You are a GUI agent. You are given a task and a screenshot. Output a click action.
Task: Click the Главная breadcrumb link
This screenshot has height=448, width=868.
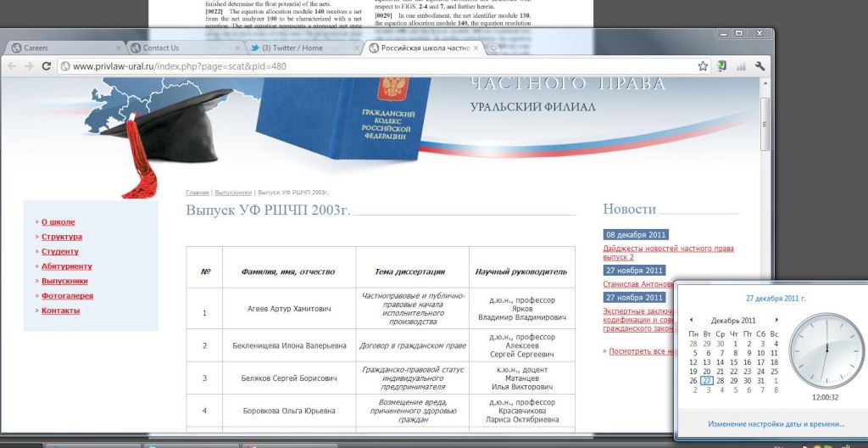(198, 193)
